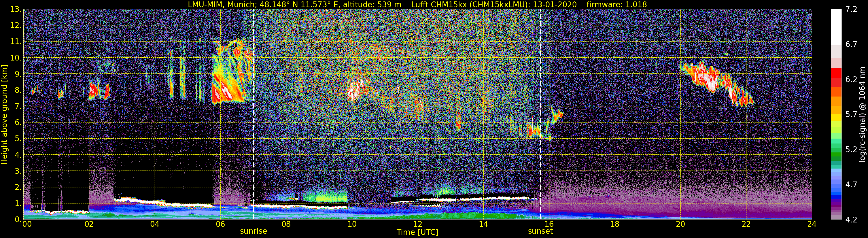This screenshot has width=868, height=238.
Task: Click the 8 height tick label
Action: pos(18,90)
